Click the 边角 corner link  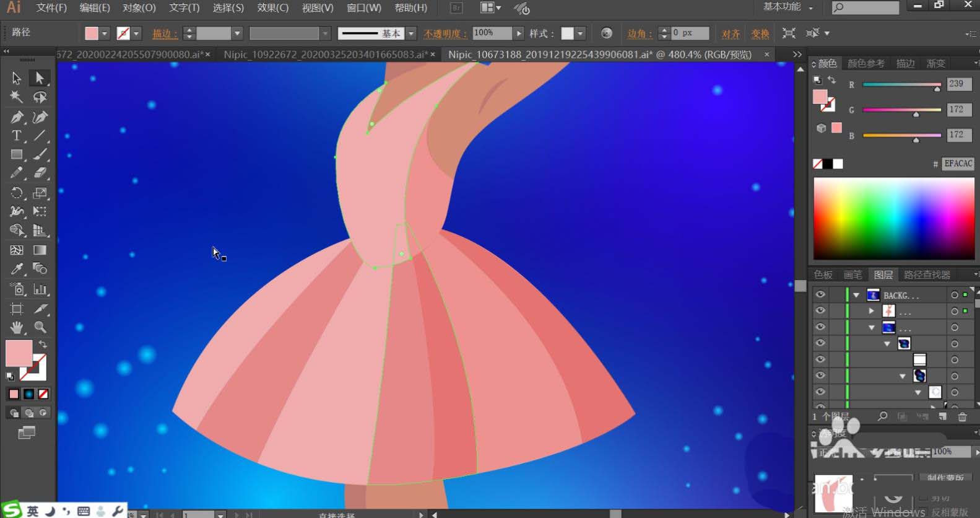[x=640, y=33]
